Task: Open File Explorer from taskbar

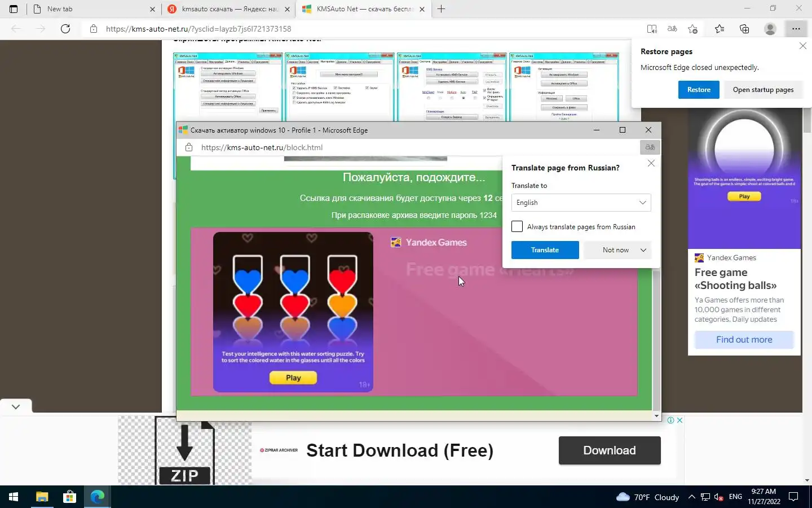Action: pyautogui.click(x=42, y=497)
